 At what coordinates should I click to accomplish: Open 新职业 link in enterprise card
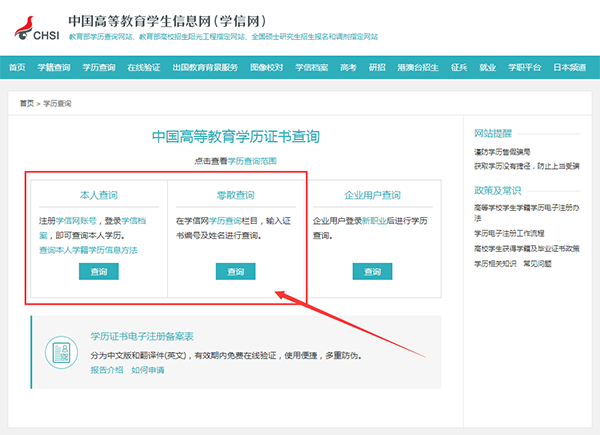tap(374, 221)
